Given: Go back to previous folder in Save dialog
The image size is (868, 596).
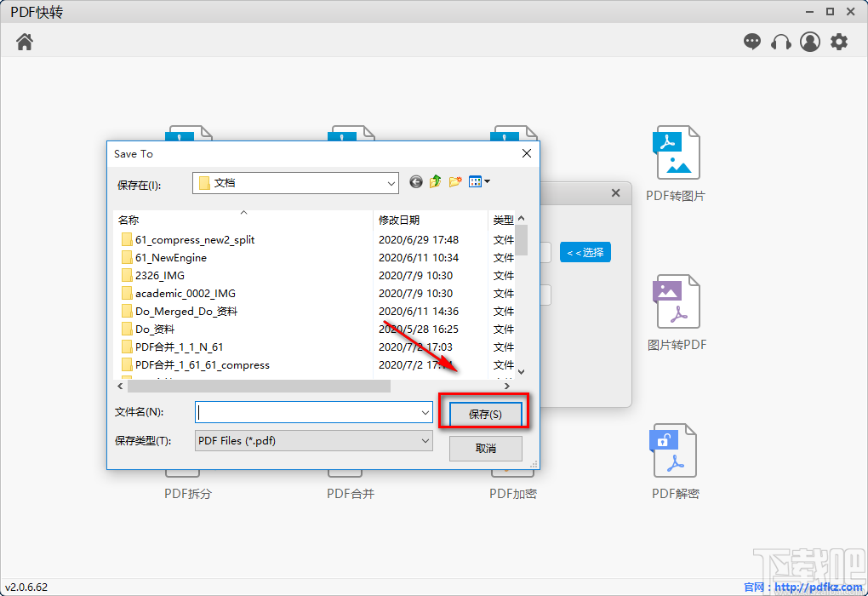Looking at the screenshot, I should click(416, 181).
